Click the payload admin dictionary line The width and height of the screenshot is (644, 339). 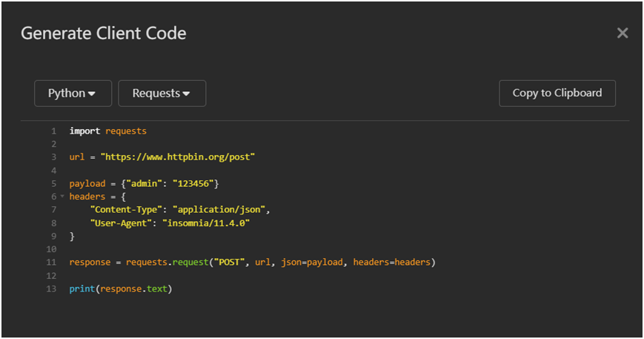coord(145,183)
